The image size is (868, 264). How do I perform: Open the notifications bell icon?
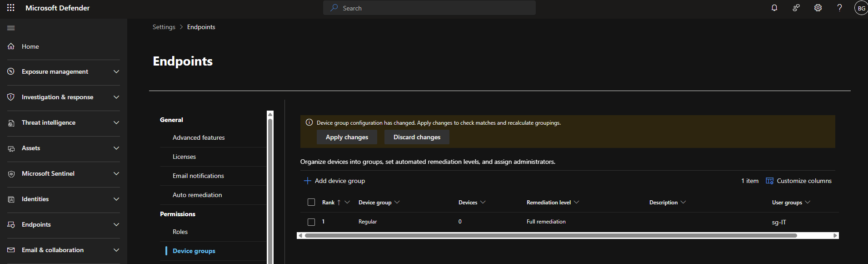(774, 8)
